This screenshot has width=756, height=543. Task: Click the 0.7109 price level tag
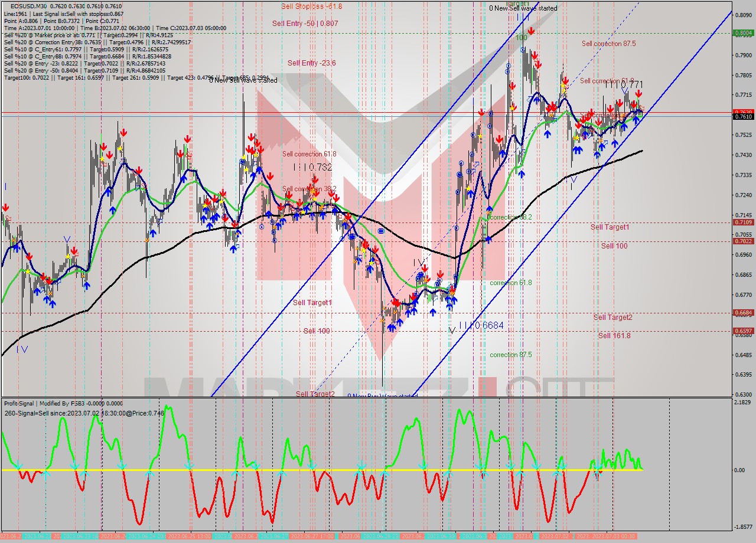(x=743, y=223)
